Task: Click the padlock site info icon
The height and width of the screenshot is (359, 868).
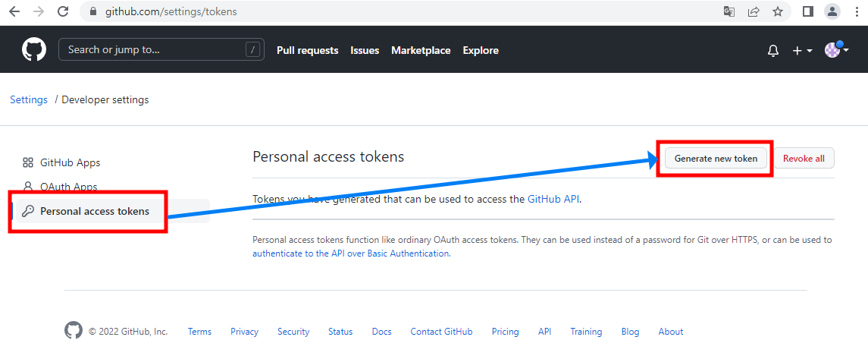Action: pos(93,11)
